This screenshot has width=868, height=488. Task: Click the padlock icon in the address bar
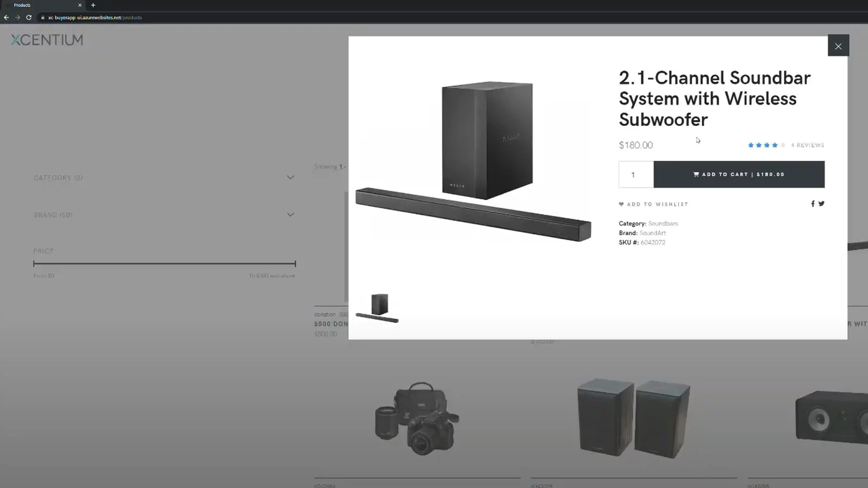tap(42, 17)
